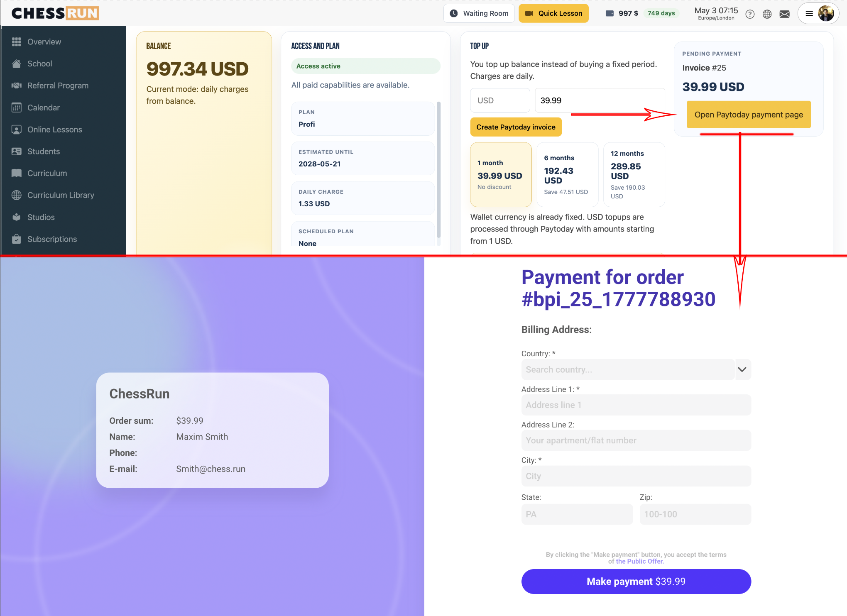Click the Address line 1 field
847x616 pixels.
pyautogui.click(x=636, y=405)
